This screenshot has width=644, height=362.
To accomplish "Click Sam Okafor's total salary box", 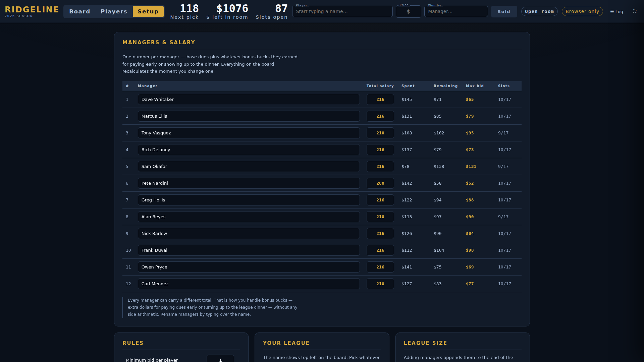I will 380,167.
